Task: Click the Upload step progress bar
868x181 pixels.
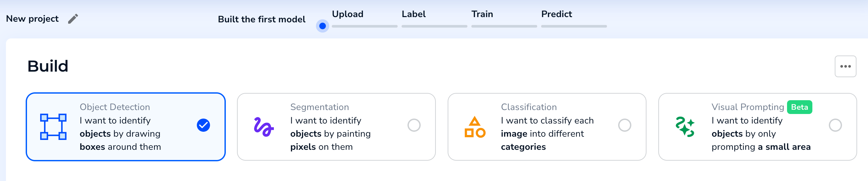Action: (x=365, y=26)
